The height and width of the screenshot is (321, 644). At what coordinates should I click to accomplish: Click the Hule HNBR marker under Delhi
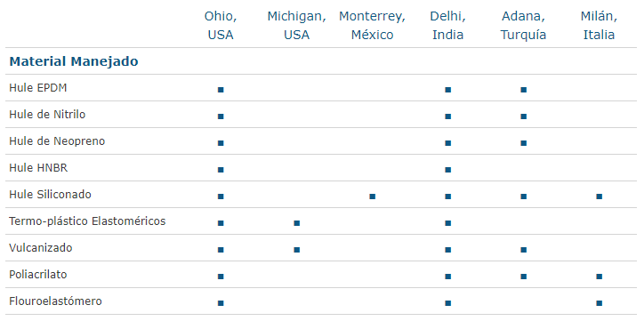point(447,170)
